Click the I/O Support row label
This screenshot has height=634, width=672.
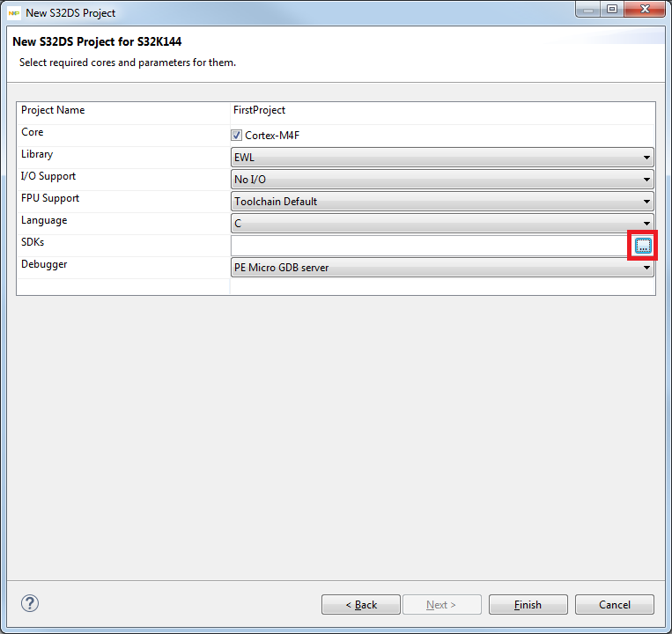pyautogui.click(x=48, y=176)
